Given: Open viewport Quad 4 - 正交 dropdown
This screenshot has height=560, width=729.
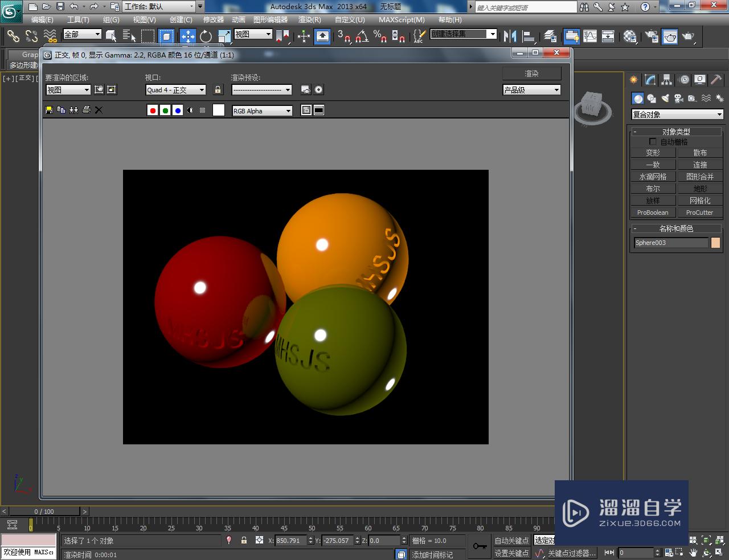Looking at the screenshot, I should [175, 89].
